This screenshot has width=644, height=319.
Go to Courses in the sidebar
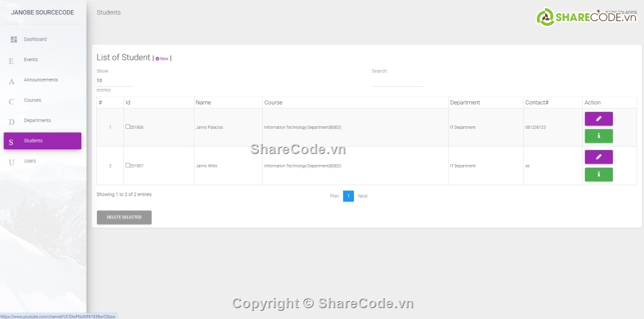(33, 100)
